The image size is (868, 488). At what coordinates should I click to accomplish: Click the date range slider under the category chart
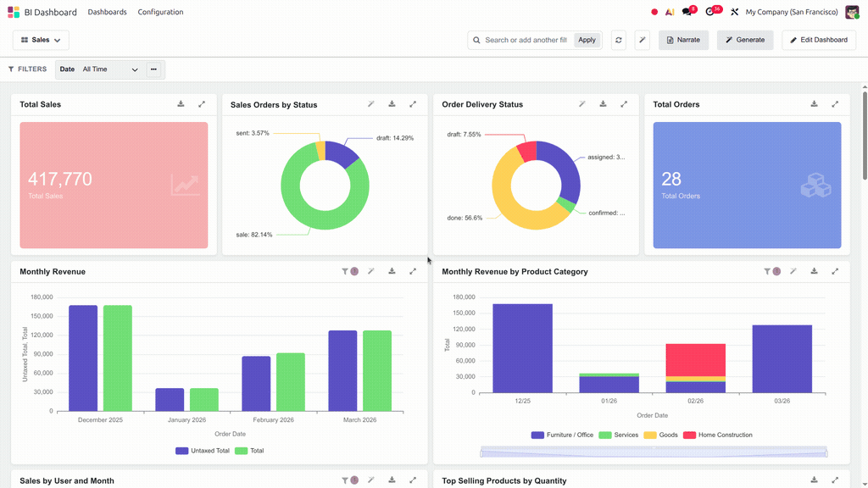point(654,452)
